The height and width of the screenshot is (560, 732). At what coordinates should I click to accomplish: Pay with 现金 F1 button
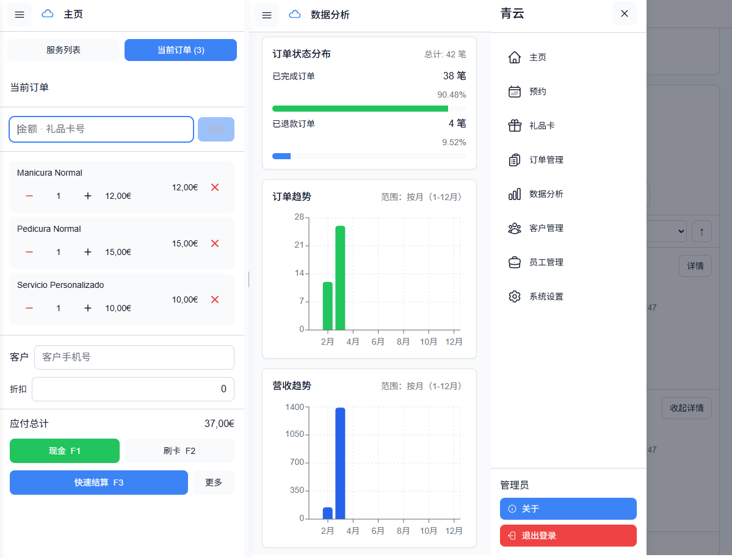65,451
